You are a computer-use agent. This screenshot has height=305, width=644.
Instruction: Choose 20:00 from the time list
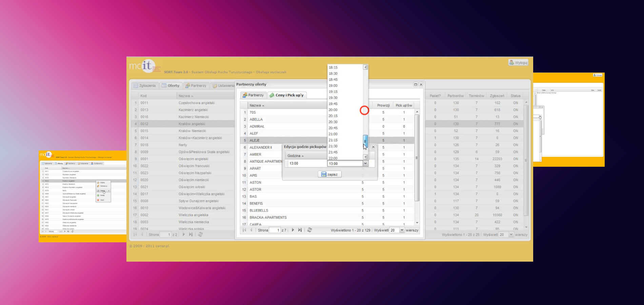click(x=333, y=110)
